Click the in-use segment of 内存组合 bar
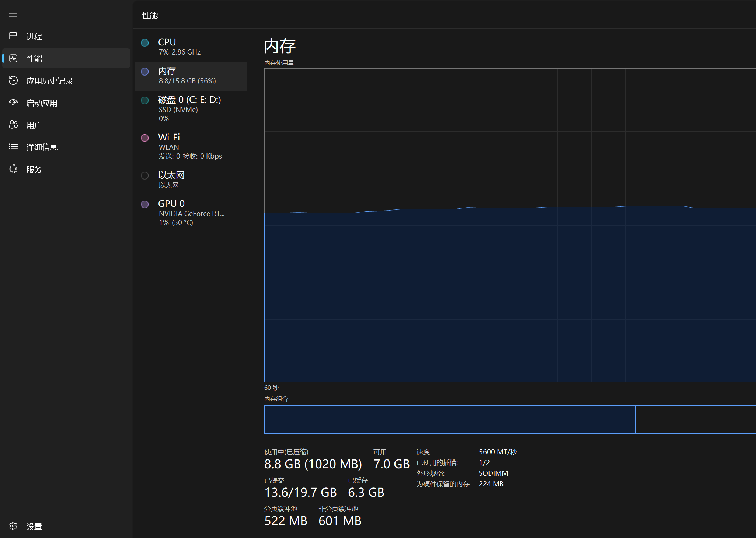 point(450,420)
